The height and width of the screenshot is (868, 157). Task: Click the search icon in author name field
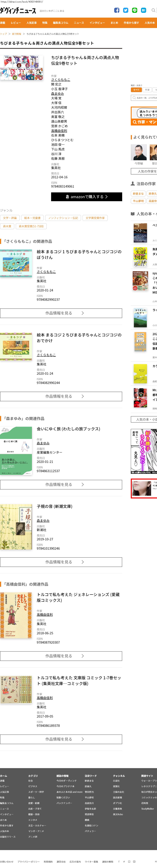[134, 98]
